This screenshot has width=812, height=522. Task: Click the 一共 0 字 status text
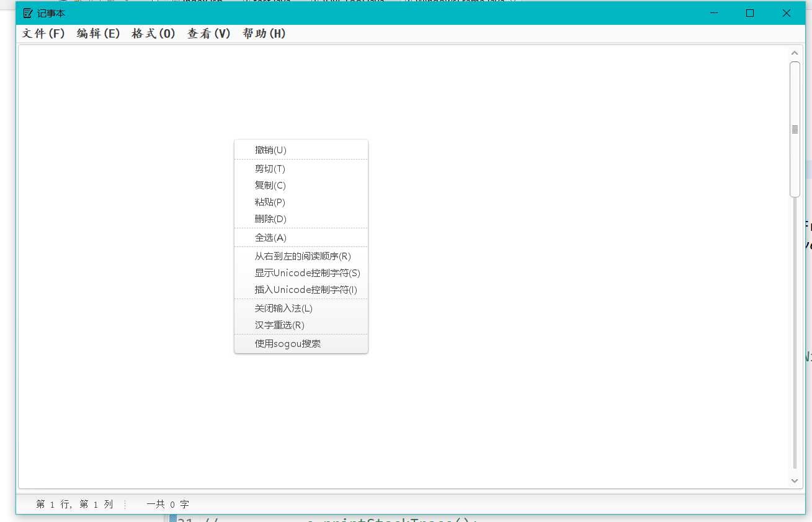[x=167, y=505]
